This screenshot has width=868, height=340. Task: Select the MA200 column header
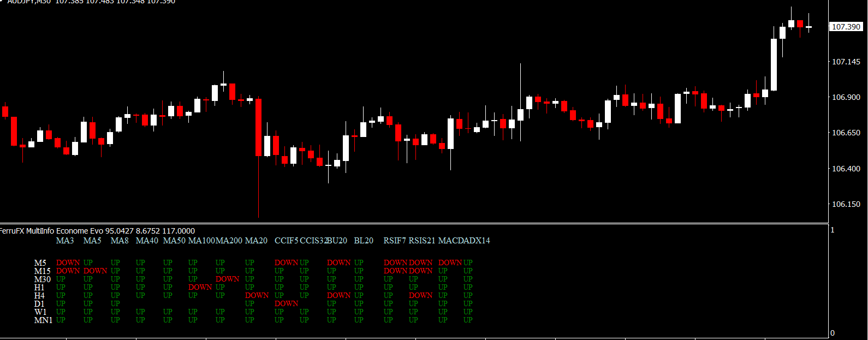(x=229, y=241)
